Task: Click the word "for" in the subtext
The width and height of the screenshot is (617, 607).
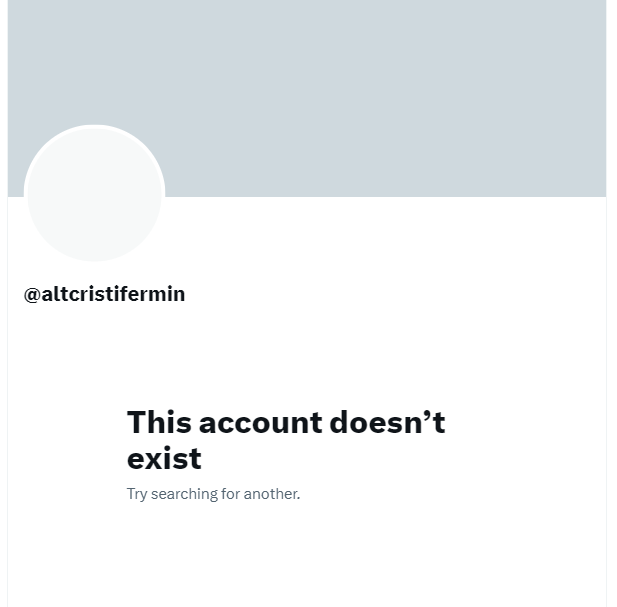Action: click(230, 494)
